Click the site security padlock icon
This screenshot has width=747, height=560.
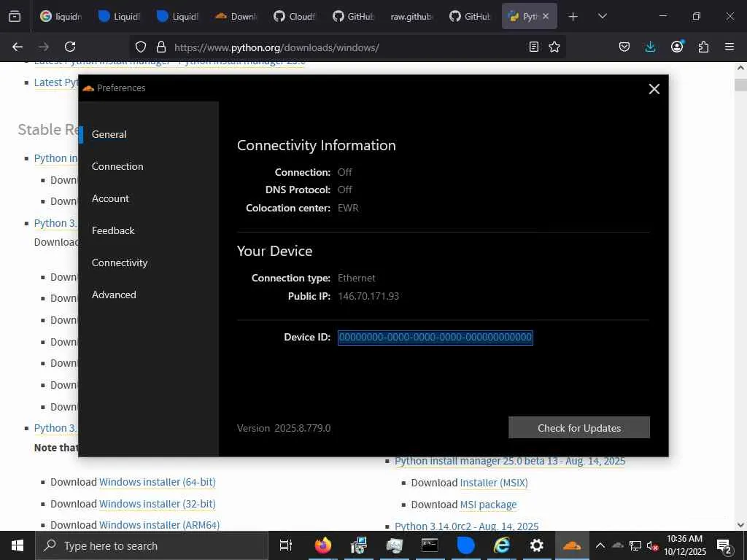coord(161,47)
